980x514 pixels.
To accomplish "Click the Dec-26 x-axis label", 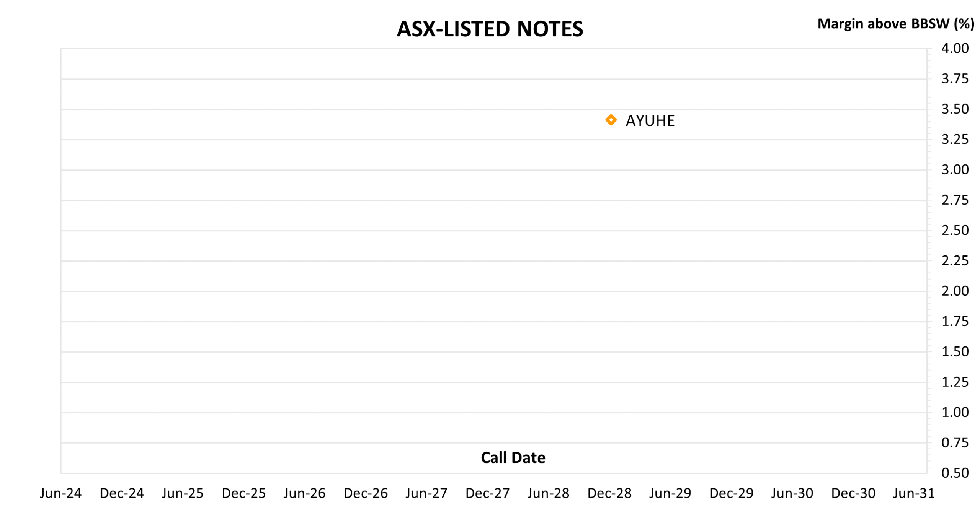I will tap(366, 493).
